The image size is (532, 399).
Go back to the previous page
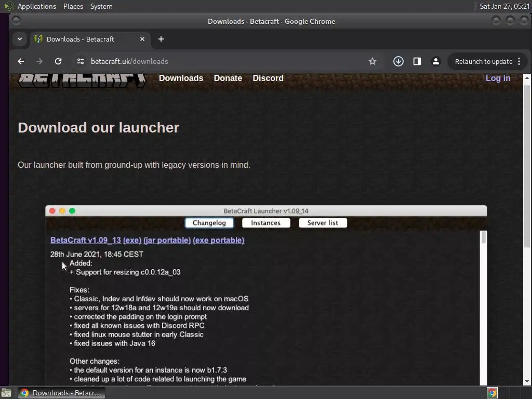point(21,61)
